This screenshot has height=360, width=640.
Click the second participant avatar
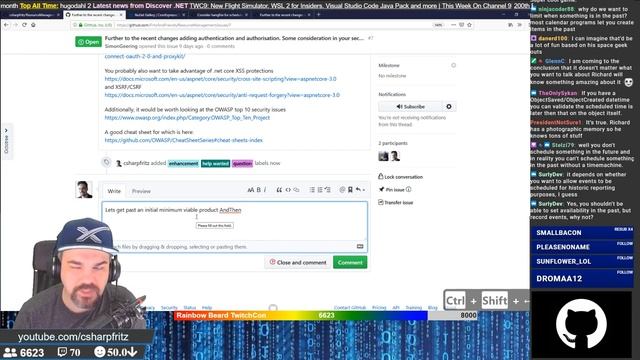[395, 156]
